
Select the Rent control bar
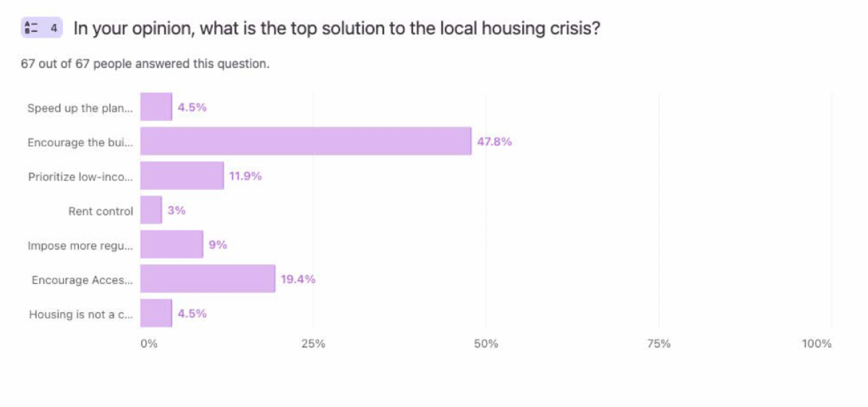coord(150,211)
